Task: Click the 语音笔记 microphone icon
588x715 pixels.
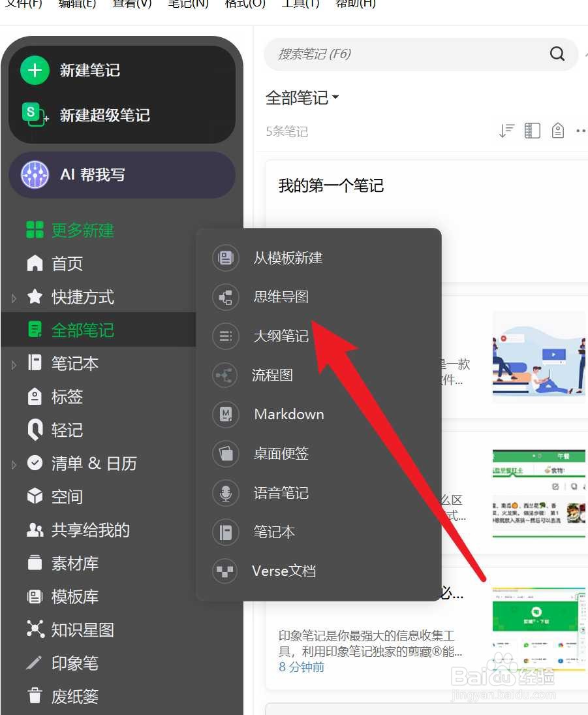Action: [x=226, y=492]
